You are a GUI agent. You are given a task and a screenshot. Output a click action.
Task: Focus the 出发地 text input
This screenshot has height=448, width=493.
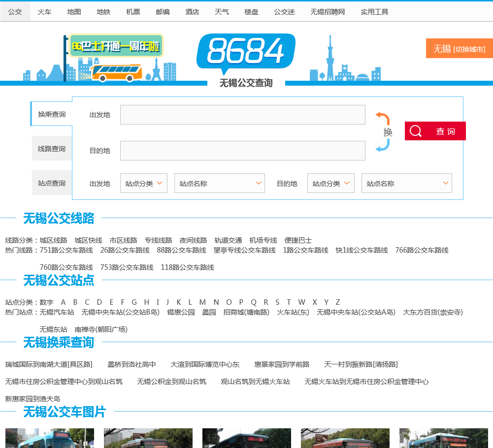point(242,115)
